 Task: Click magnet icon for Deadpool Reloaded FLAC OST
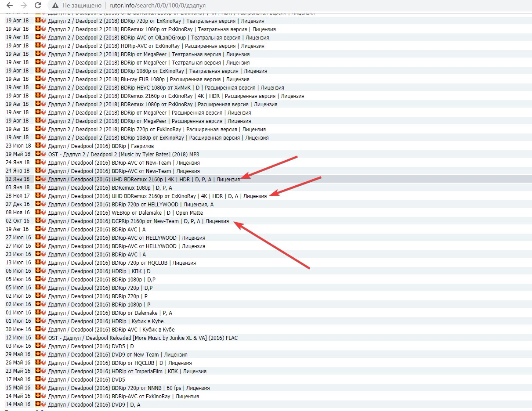click(x=43, y=338)
